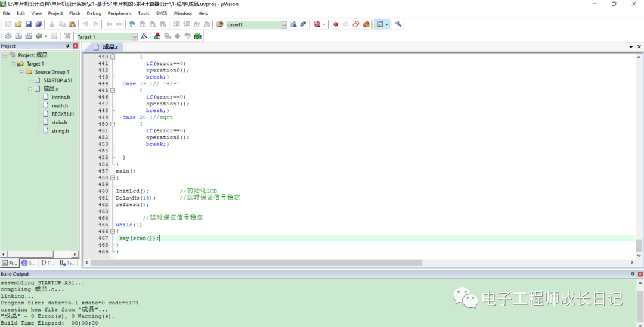Viewport: 644px width, 327px height.
Task: Toggle the window layout button
Action: pos(380,24)
